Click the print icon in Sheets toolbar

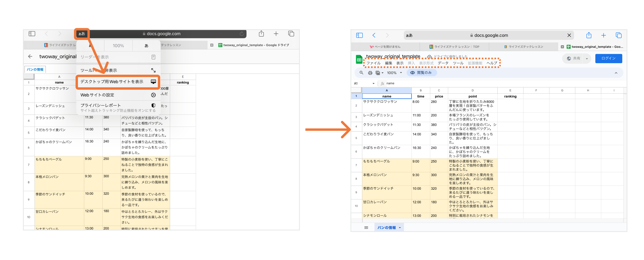point(370,73)
